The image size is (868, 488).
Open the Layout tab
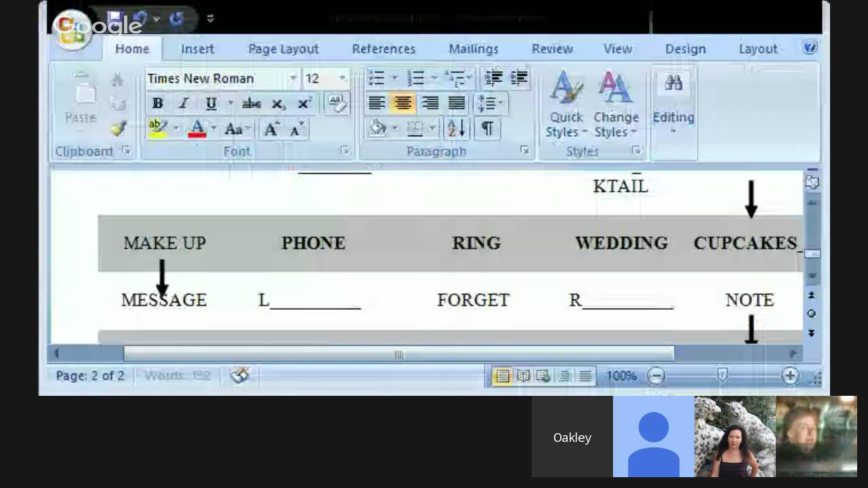click(x=758, y=49)
